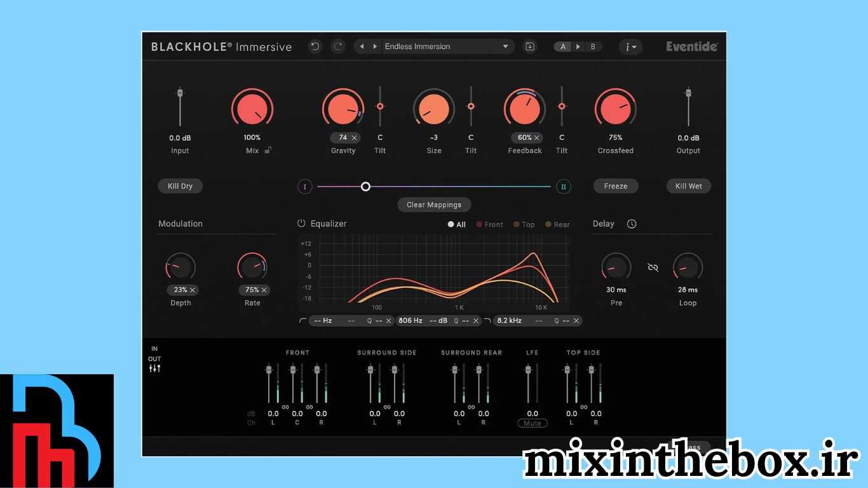Screen dimensions: 868x488
Task: Click the Crossfeed knob
Action: pyautogui.click(x=616, y=109)
